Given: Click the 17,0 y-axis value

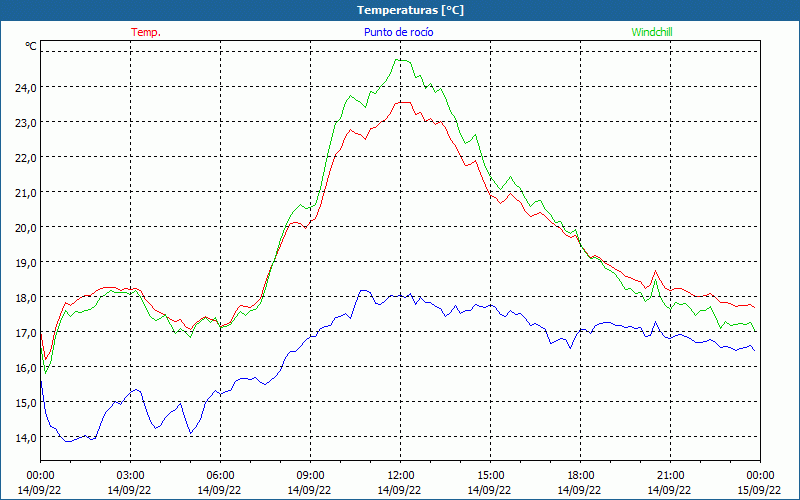Looking at the screenshot, I should [26, 333].
